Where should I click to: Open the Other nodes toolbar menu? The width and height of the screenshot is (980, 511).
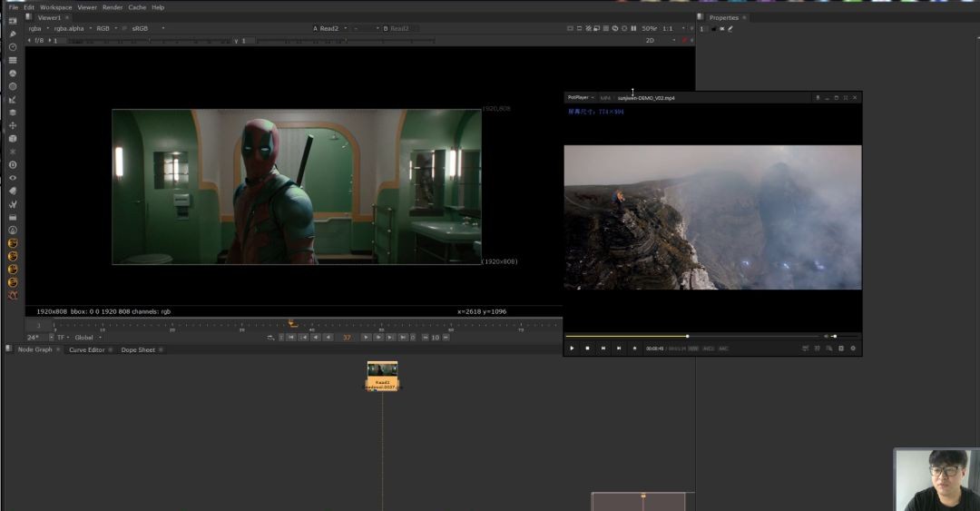pyautogui.click(x=13, y=218)
